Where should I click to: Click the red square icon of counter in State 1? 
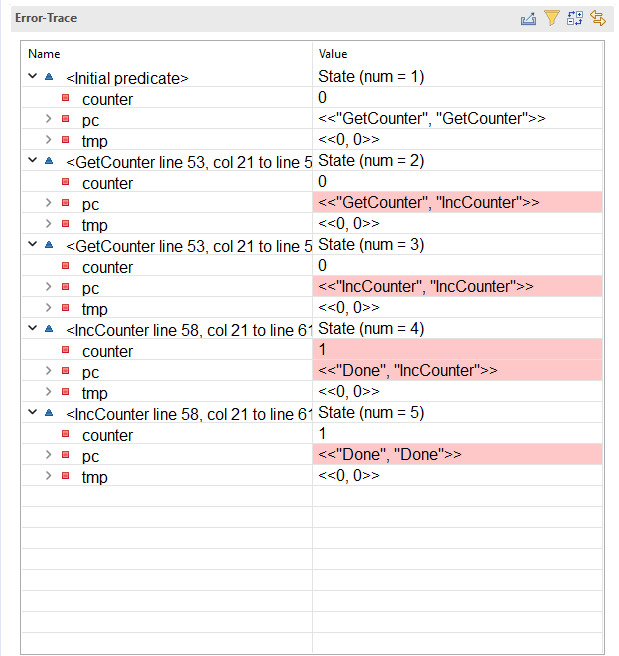(65, 97)
